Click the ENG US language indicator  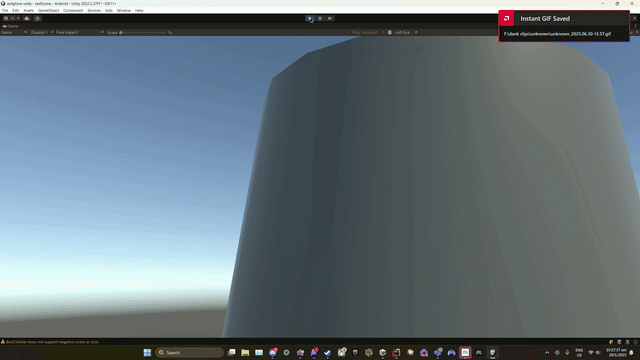point(579,353)
